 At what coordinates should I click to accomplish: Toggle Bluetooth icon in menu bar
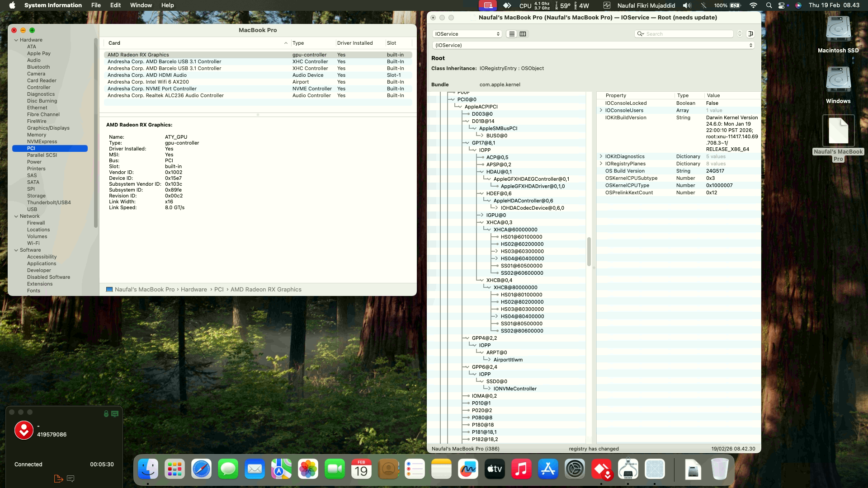pyautogui.click(x=703, y=5)
